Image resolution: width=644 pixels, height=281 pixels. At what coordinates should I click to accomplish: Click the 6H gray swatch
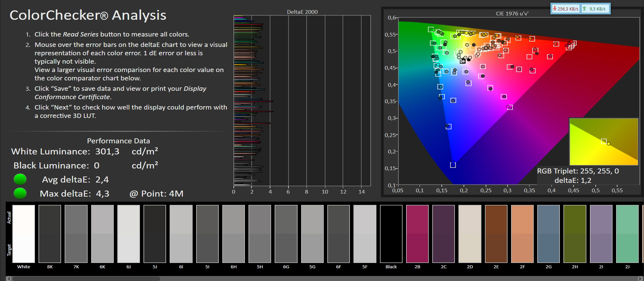233,234
